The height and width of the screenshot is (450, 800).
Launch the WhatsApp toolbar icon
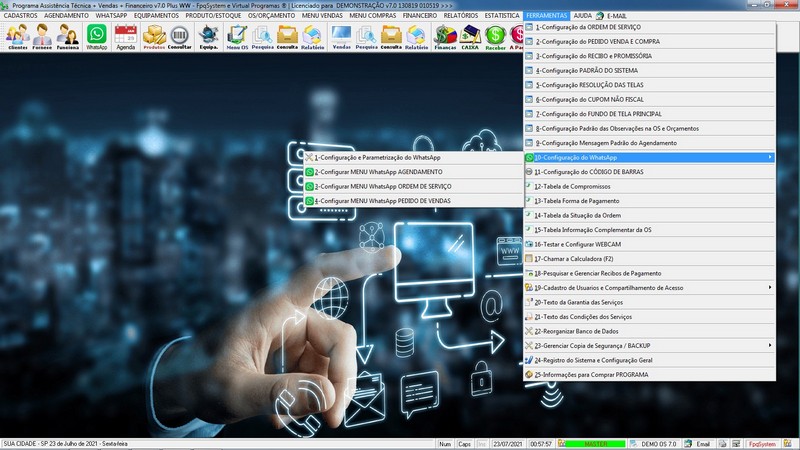[96, 37]
